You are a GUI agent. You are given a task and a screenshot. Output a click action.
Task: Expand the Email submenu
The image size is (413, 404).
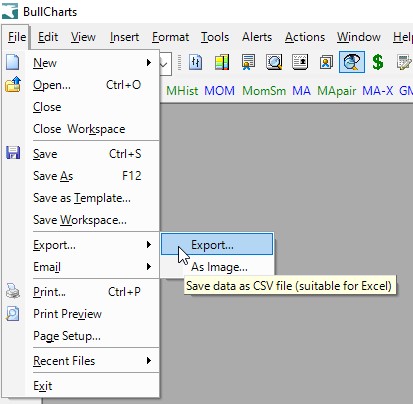click(92, 267)
